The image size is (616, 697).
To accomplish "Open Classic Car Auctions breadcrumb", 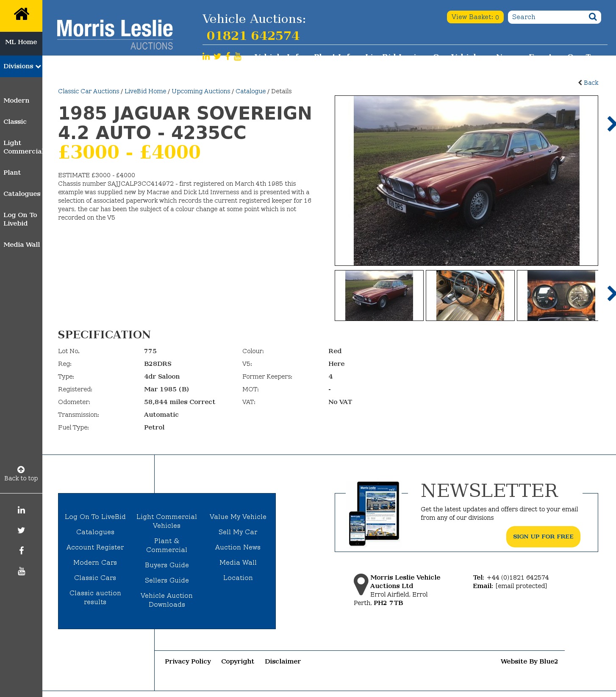I will (89, 91).
